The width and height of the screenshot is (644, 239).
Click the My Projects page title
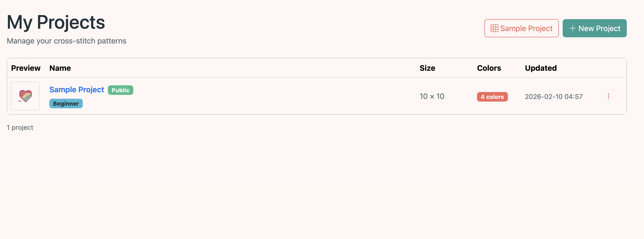(56, 22)
